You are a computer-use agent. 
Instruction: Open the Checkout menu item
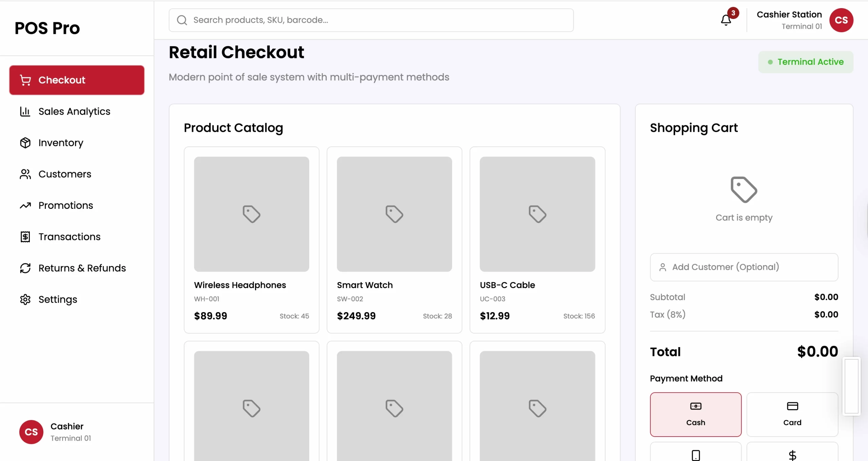click(77, 80)
